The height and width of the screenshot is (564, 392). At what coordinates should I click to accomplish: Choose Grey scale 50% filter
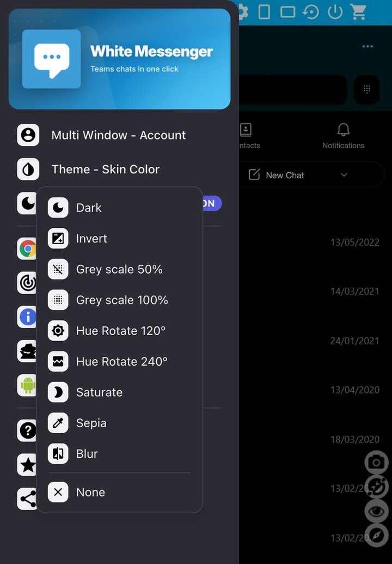(x=120, y=269)
